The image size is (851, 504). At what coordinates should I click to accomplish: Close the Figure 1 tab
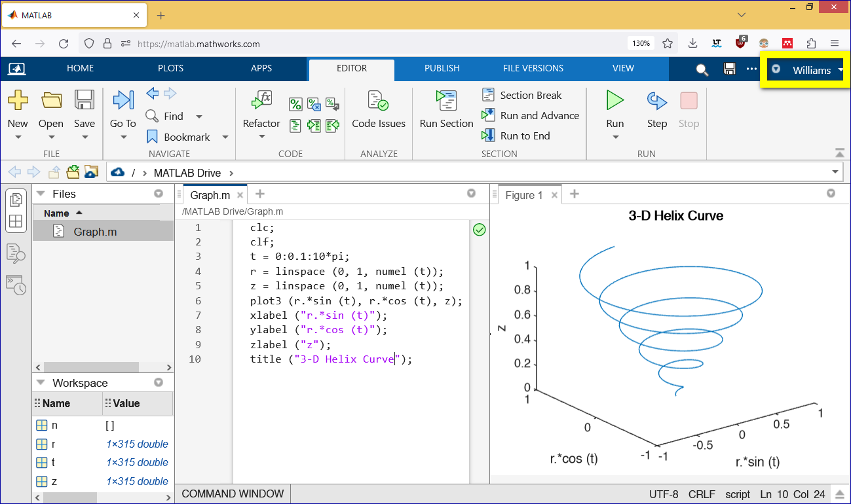click(x=554, y=195)
